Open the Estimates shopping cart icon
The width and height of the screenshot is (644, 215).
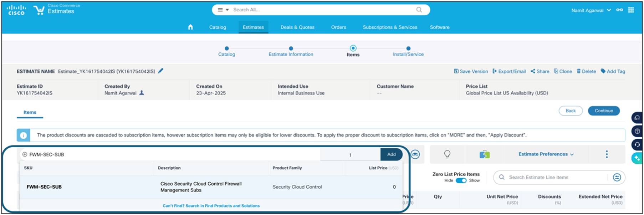[x=39, y=10]
